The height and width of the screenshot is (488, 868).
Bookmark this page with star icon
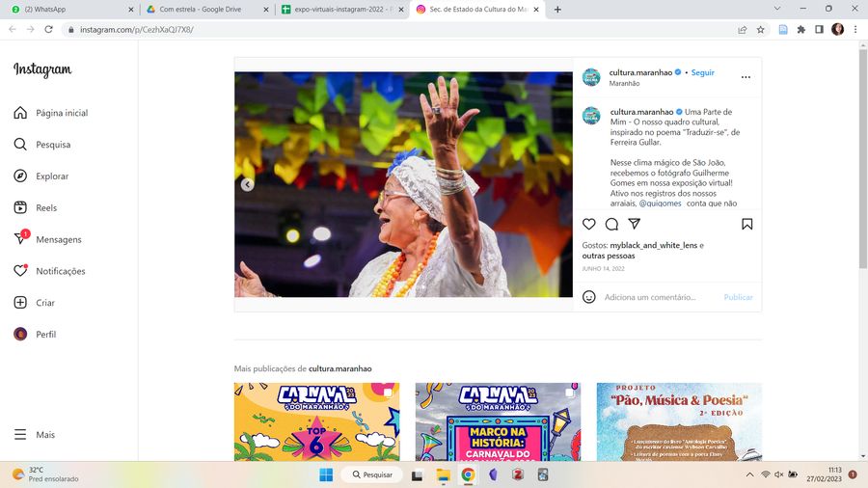tap(761, 30)
